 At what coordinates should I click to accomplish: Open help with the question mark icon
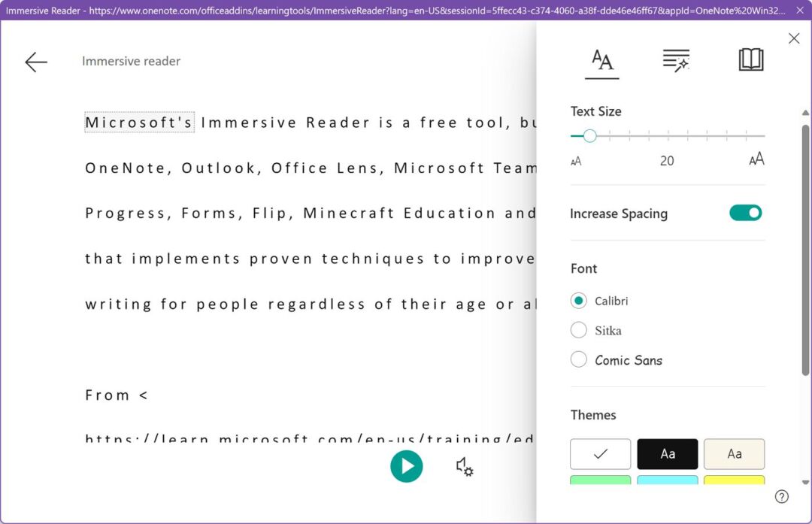click(782, 496)
